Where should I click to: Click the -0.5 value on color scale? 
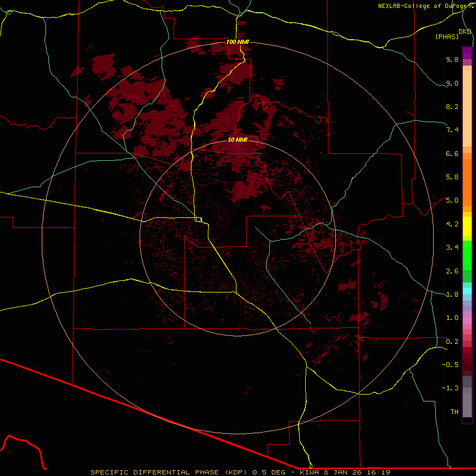pos(450,365)
